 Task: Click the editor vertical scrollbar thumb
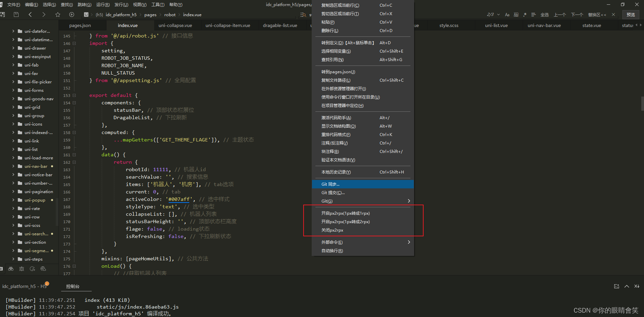pyautogui.click(x=642, y=104)
